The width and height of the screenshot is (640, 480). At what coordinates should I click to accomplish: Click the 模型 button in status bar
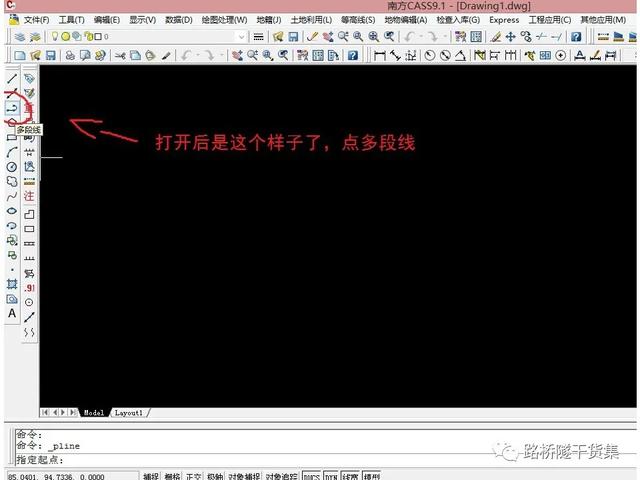371,476
